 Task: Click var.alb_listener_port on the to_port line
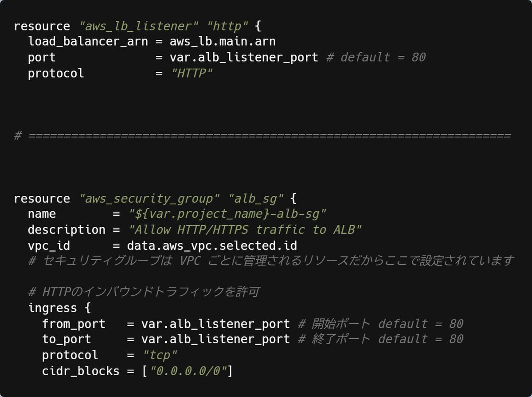coord(215,339)
